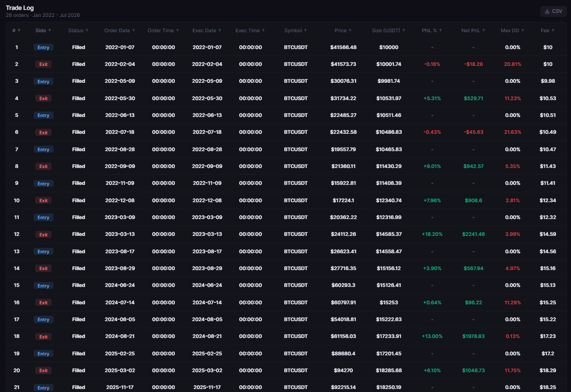Click the Entry badge in row 5
Viewport: 571px width, 392px height.
pos(43,115)
